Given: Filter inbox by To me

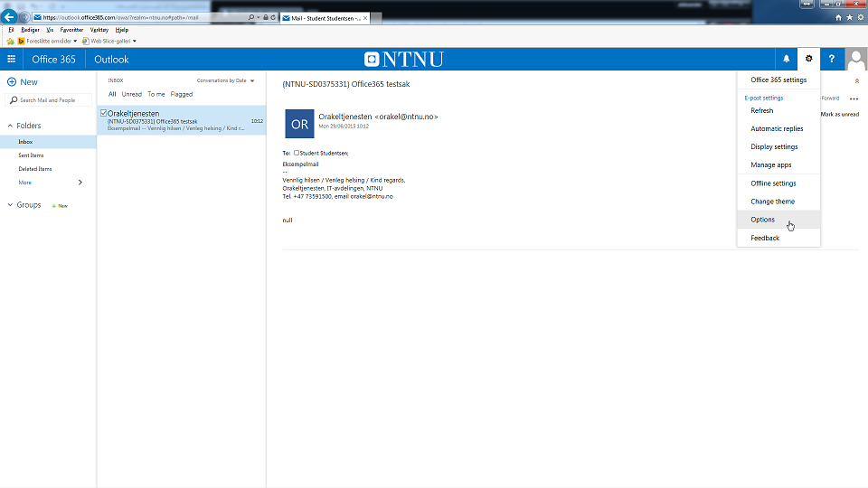Looking at the screenshot, I should click(156, 94).
